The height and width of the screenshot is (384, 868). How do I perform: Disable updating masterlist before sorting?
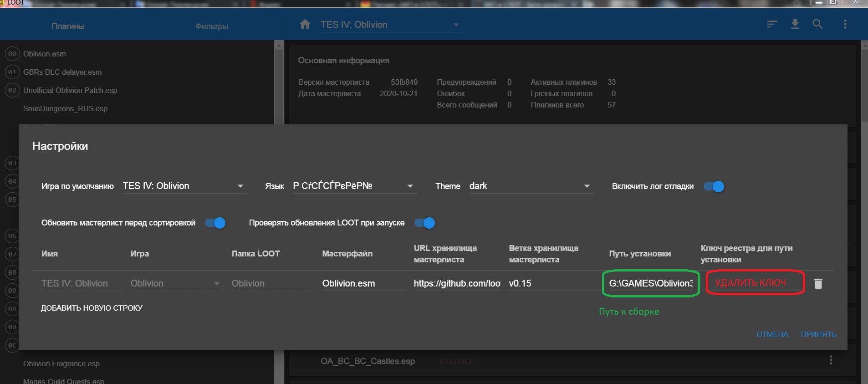click(215, 223)
